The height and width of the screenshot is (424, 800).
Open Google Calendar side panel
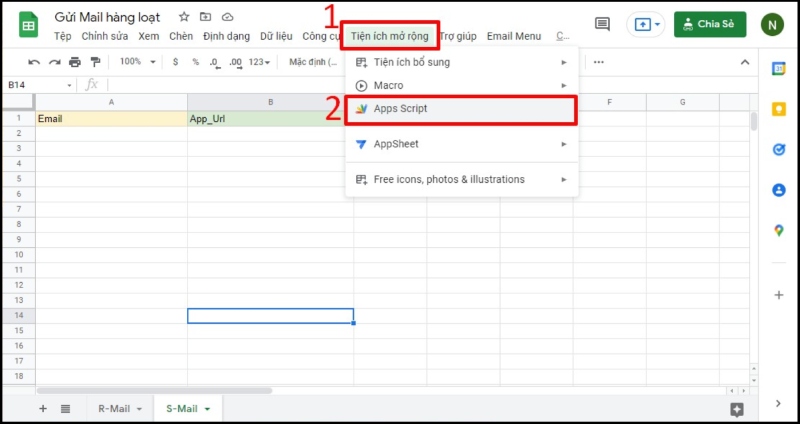pos(779,68)
